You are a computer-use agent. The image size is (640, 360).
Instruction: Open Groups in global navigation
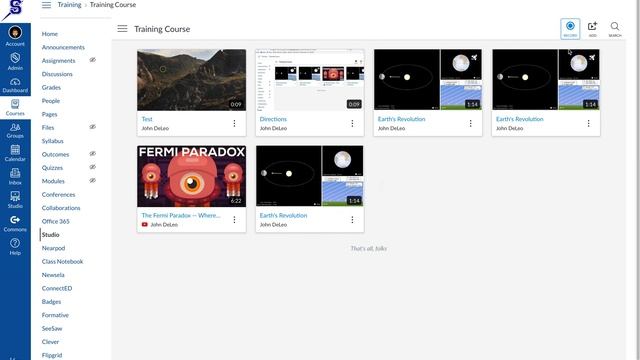(x=15, y=131)
